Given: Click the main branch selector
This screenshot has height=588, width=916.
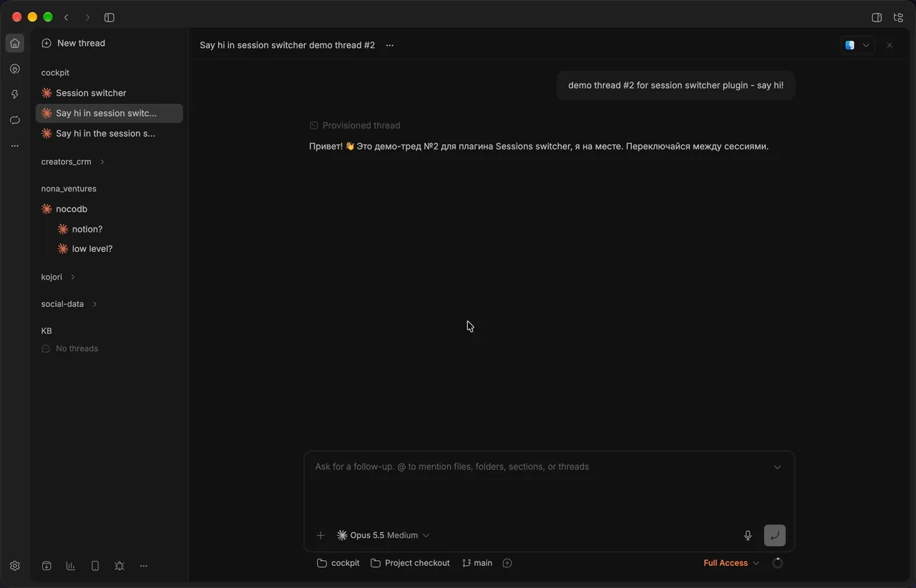Looking at the screenshot, I should pos(477,563).
